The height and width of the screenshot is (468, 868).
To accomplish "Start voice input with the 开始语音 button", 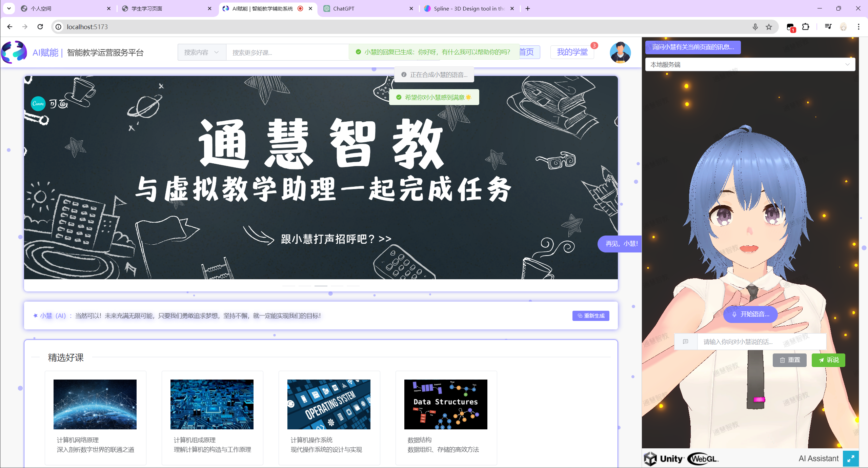I will 750,314.
